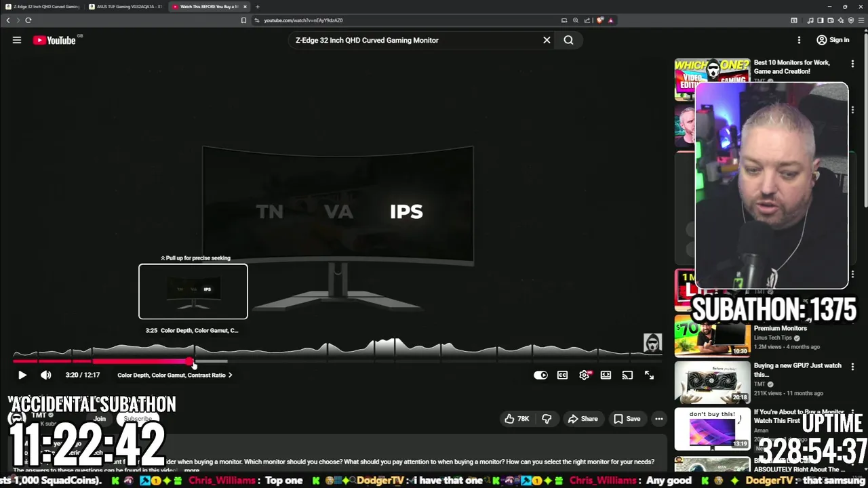Image resolution: width=868 pixels, height=488 pixels.
Task: Open YouTube settings three-dot menu near Sign in
Action: point(799,40)
